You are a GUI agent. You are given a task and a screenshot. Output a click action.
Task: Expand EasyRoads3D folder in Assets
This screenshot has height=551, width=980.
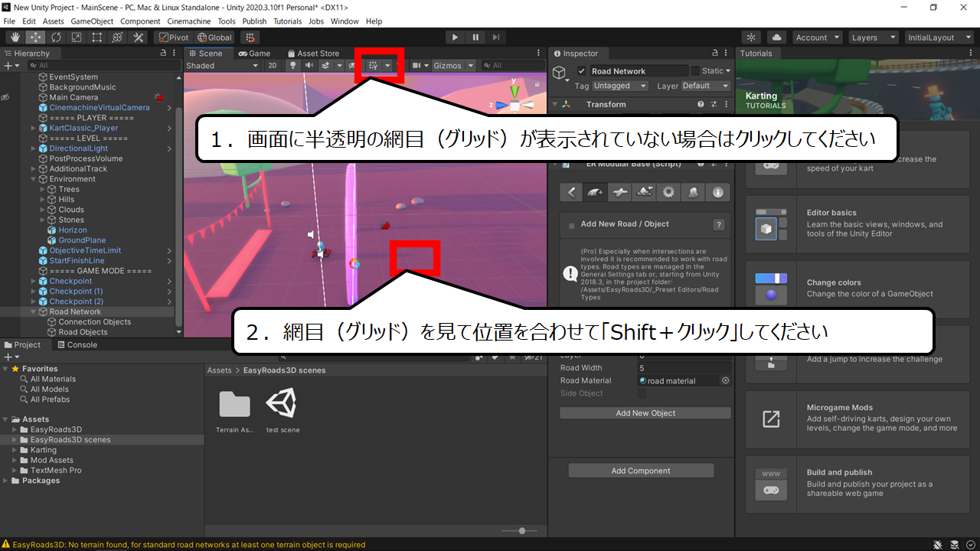click(15, 429)
